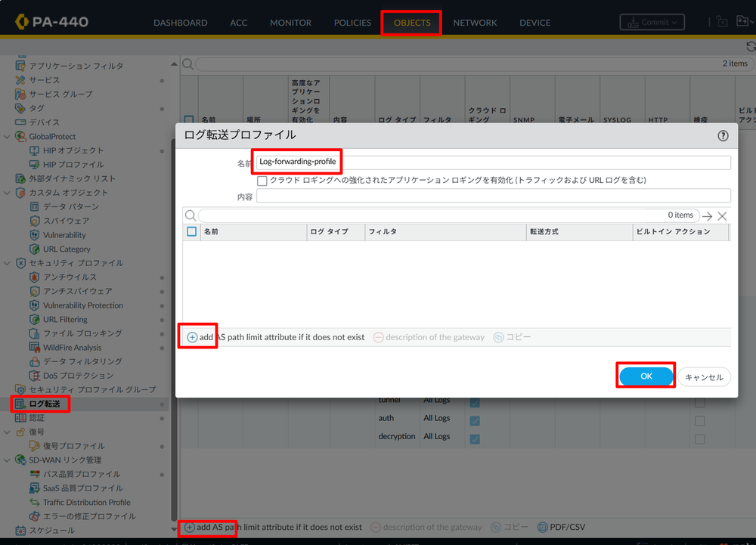Click the キャンセル button
The image size is (756, 545).
(x=704, y=377)
